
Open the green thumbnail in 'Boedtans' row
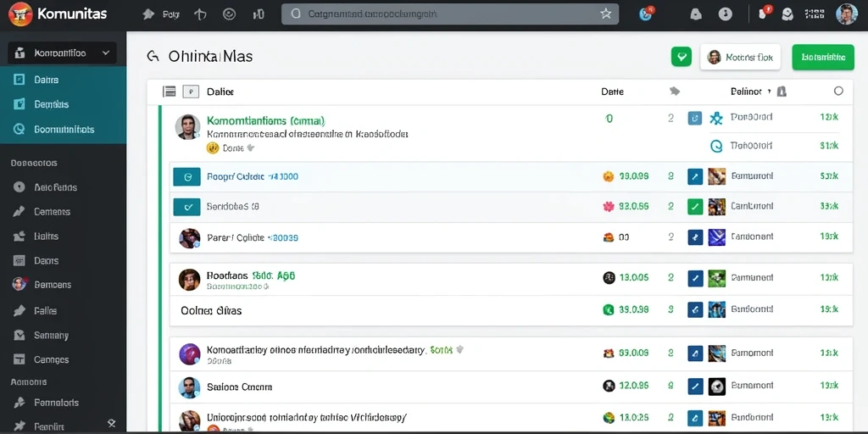tap(717, 278)
